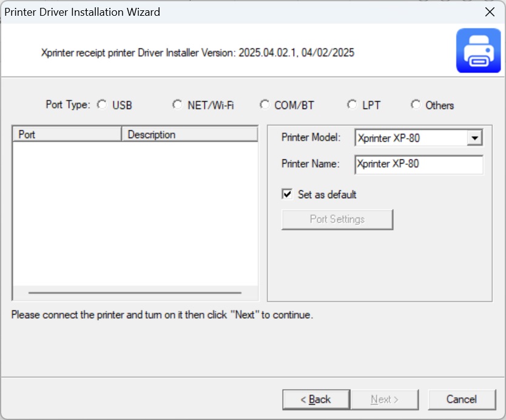Choose NET/Wi-Fi as the port type
The image size is (506, 420).
[177, 105]
